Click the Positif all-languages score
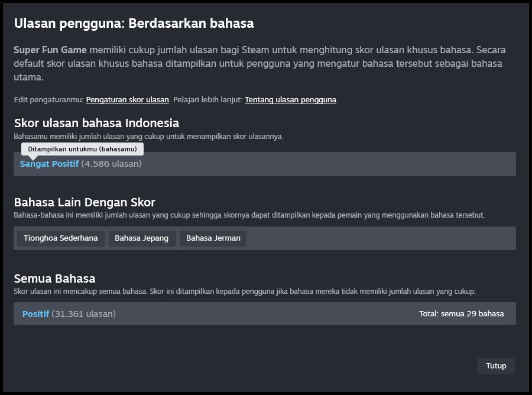 [x=35, y=314]
